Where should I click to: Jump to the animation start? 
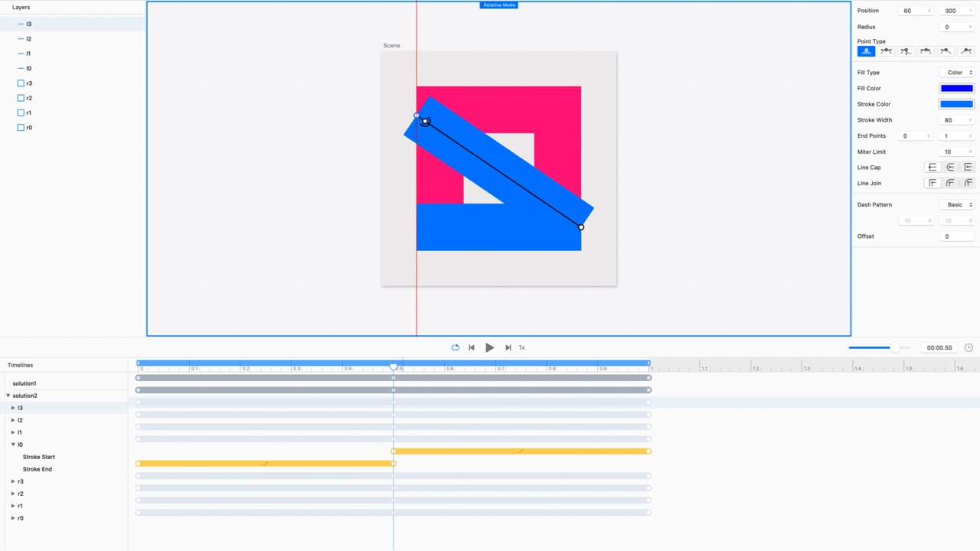click(x=472, y=347)
